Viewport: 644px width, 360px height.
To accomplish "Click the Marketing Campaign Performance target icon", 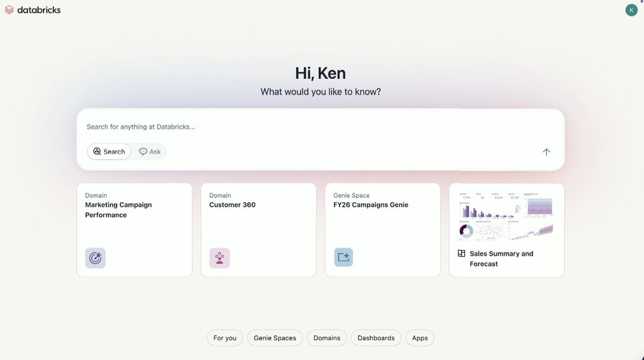I will [x=96, y=258].
